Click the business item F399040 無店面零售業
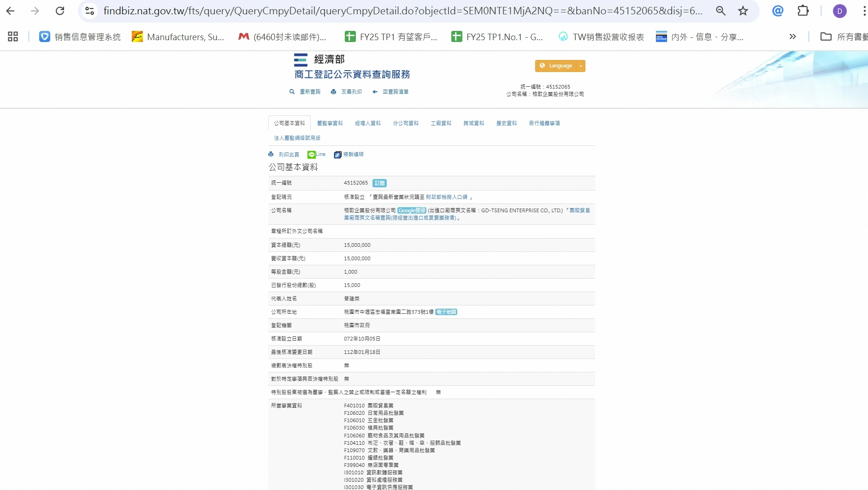 (x=372, y=465)
